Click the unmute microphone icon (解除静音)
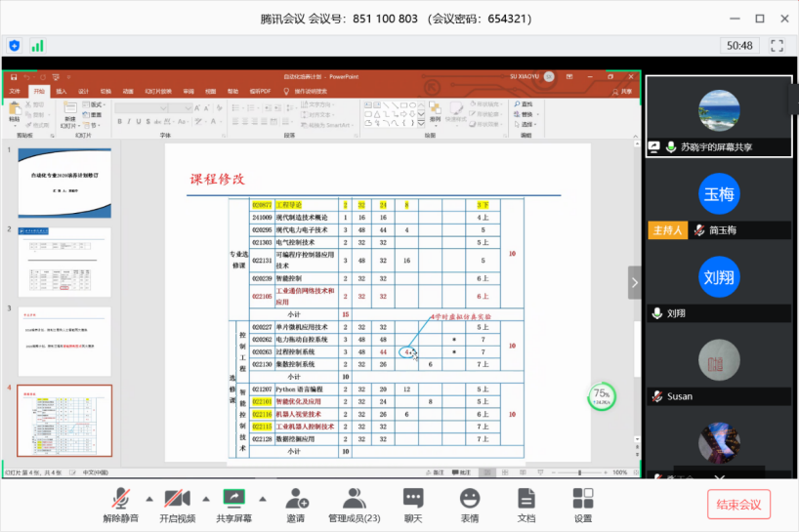 click(121, 498)
